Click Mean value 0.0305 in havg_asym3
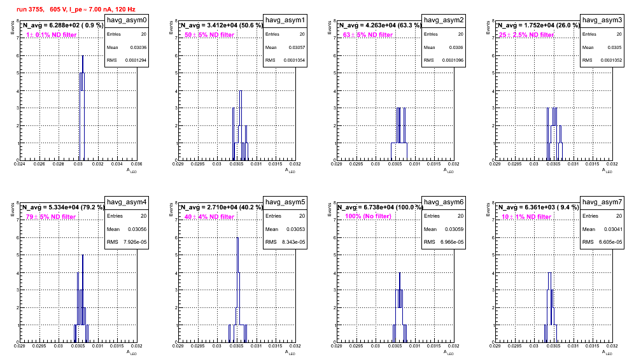This screenshot has height=364, width=634. (615, 47)
